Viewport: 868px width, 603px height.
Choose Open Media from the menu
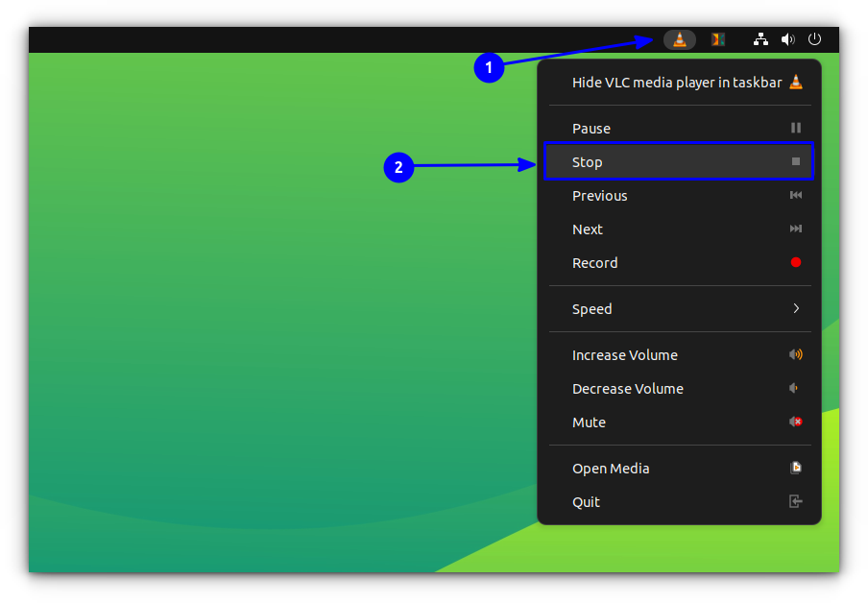[x=611, y=469]
